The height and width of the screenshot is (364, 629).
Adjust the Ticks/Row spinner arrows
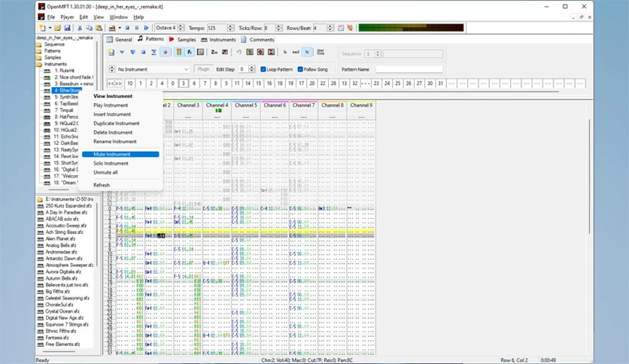tap(278, 28)
